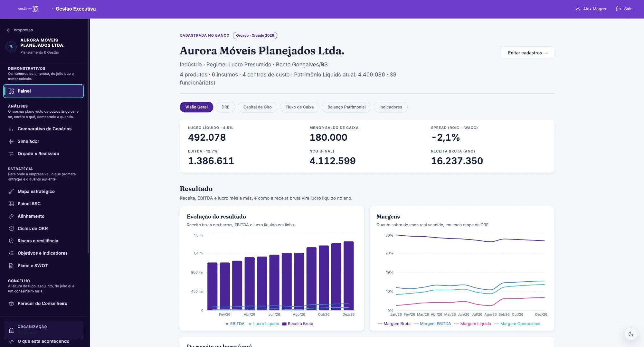Click the Sair logout icon
The height and width of the screenshot is (347, 644).
(x=619, y=9)
